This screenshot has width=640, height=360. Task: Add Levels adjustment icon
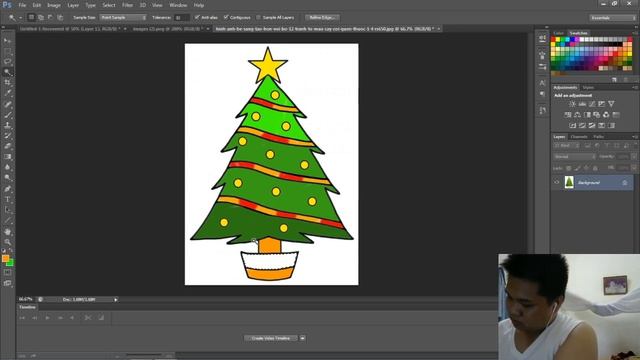(582, 104)
